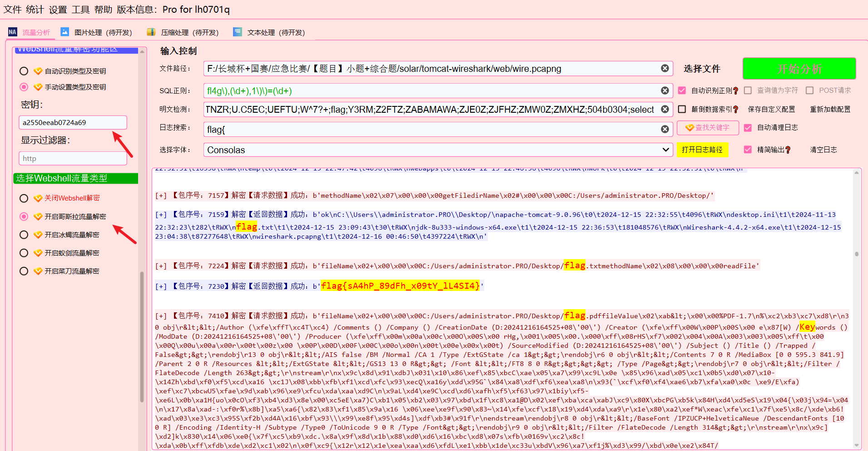Click the 重新加载配置 button
This screenshot has height=451, width=868.
830,110
